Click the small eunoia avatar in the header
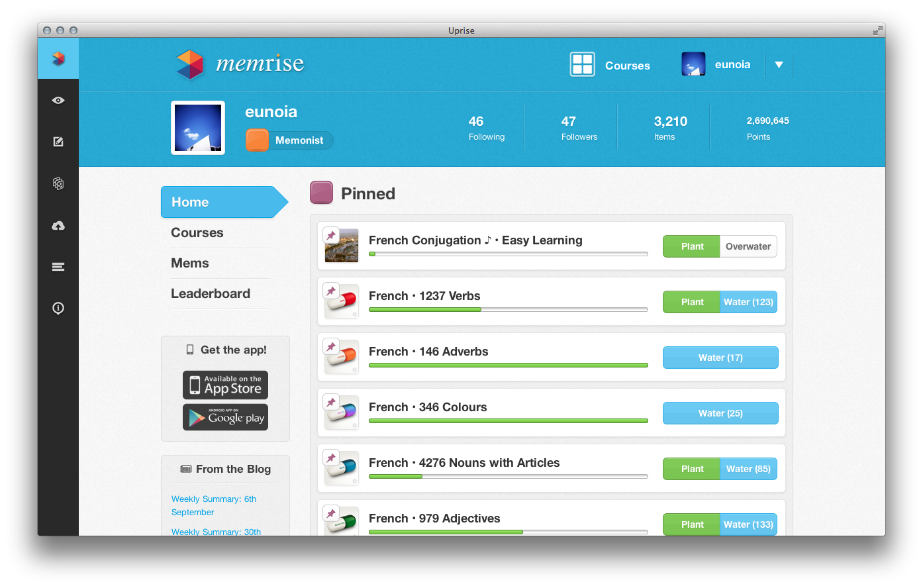923x588 pixels. (693, 64)
